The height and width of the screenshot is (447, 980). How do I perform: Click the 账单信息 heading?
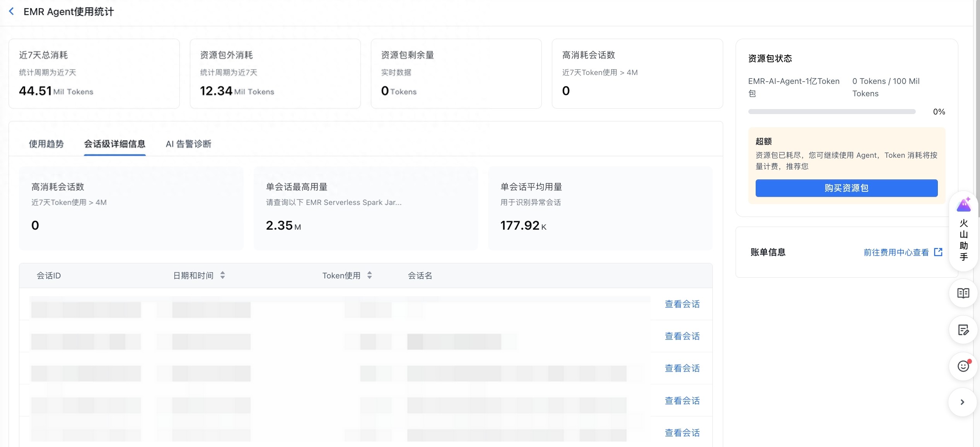pyautogui.click(x=768, y=252)
